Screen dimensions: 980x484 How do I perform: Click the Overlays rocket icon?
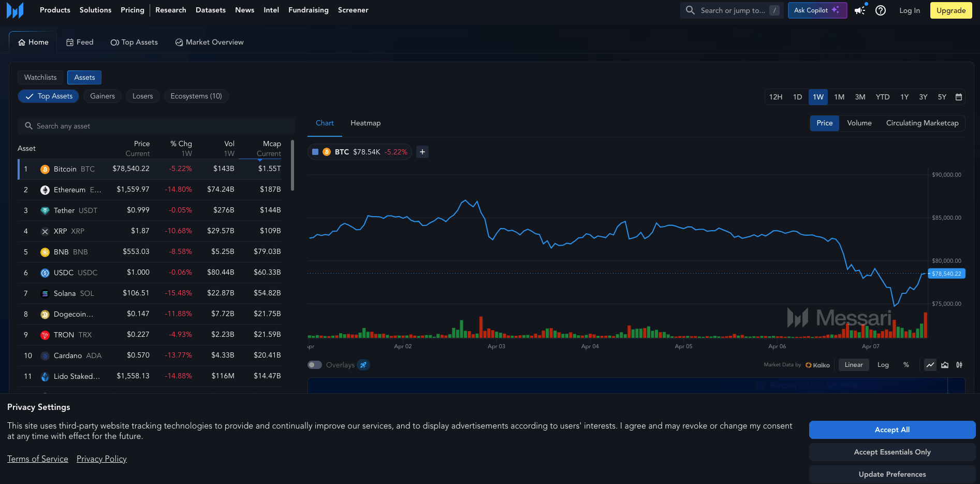click(363, 365)
